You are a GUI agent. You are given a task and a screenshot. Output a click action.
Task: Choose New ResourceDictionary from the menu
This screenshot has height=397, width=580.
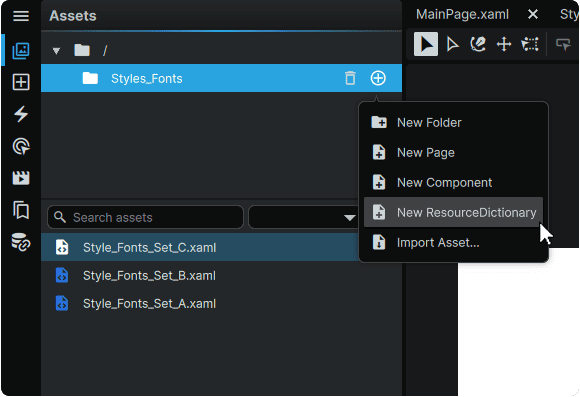[x=453, y=212]
